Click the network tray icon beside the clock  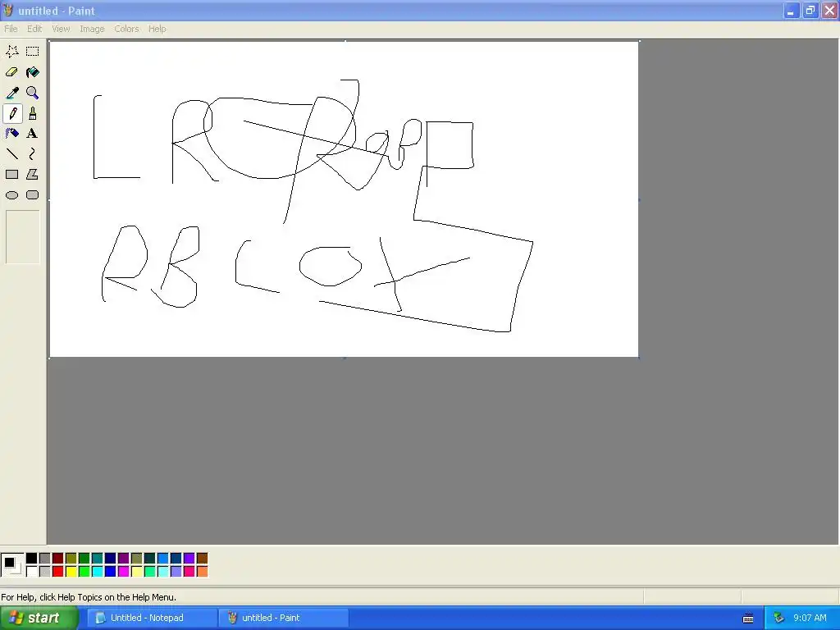pyautogui.click(x=778, y=619)
